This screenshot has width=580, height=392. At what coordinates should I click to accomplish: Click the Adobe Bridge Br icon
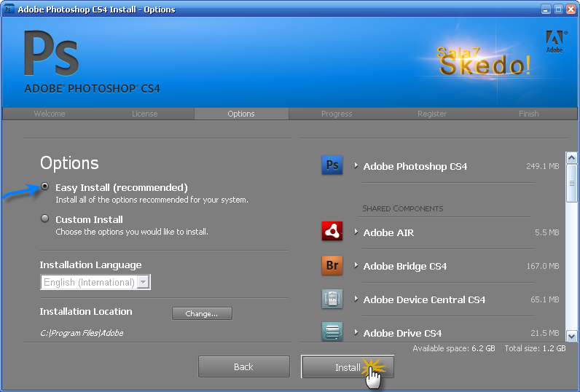click(332, 265)
